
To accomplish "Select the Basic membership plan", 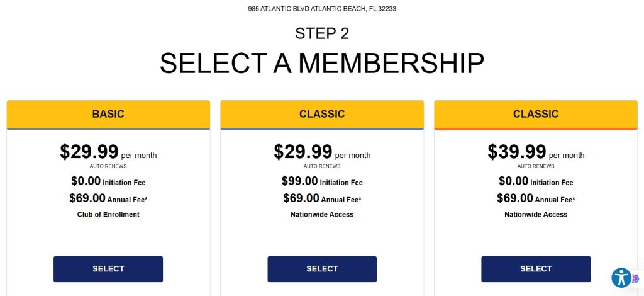I will click(x=108, y=269).
